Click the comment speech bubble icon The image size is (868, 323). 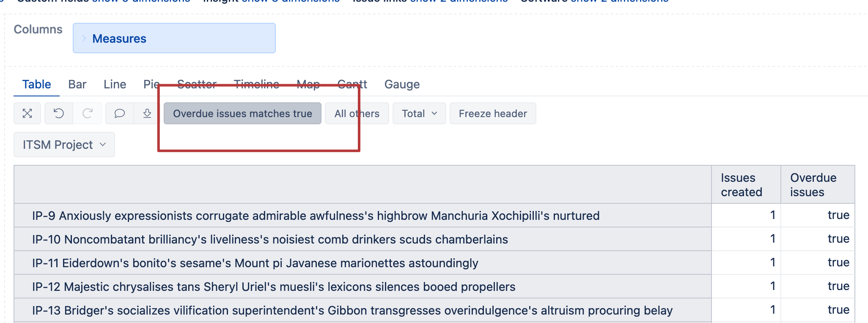[120, 113]
